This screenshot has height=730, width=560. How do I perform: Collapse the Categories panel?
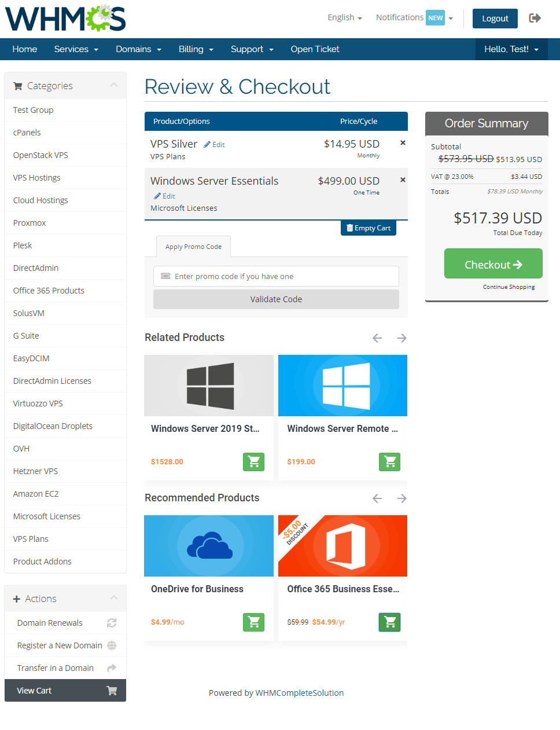tap(114, 85)
